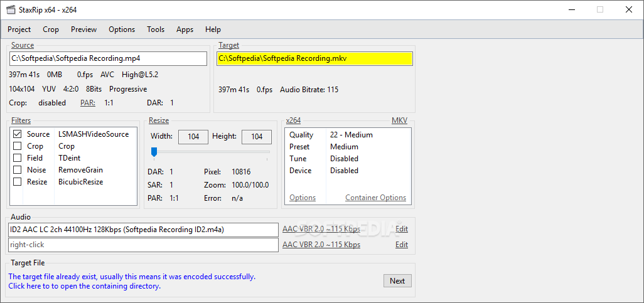The image size is (644, 303).
Task: Minimize the StaxRip window
Action: tap(571, 10)
